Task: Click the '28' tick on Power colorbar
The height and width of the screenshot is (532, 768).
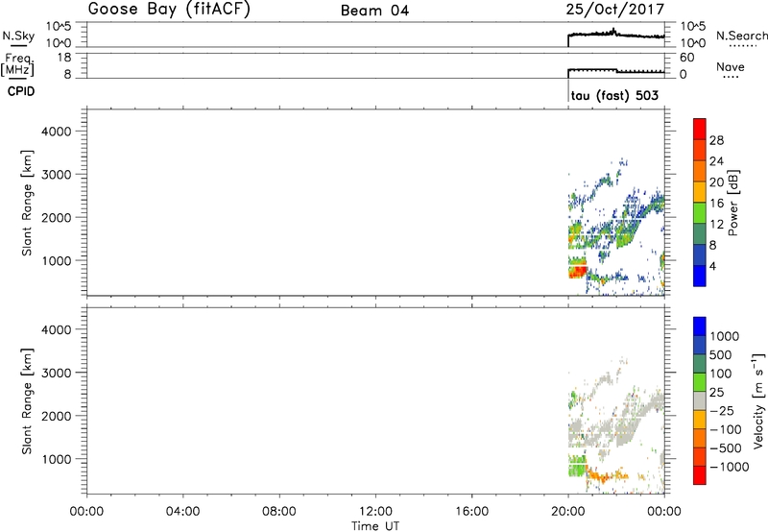Action: [x=716, y=140]
